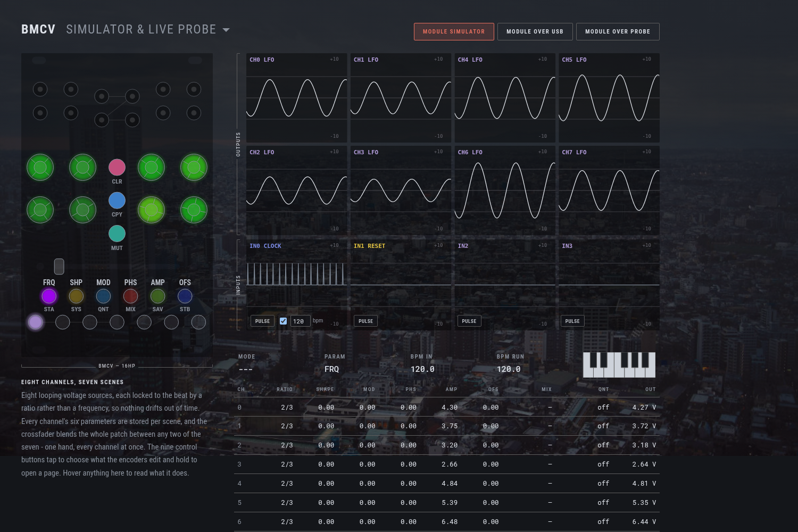Open the piano keyboard icon
Viewport: 798px width, 532px height.
(x=619, y=365)
